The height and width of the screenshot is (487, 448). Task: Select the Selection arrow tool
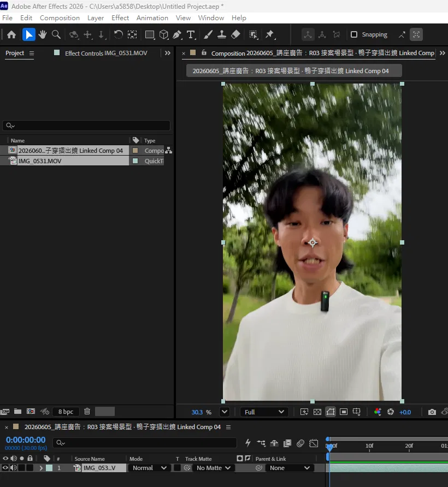pos(28,34)
